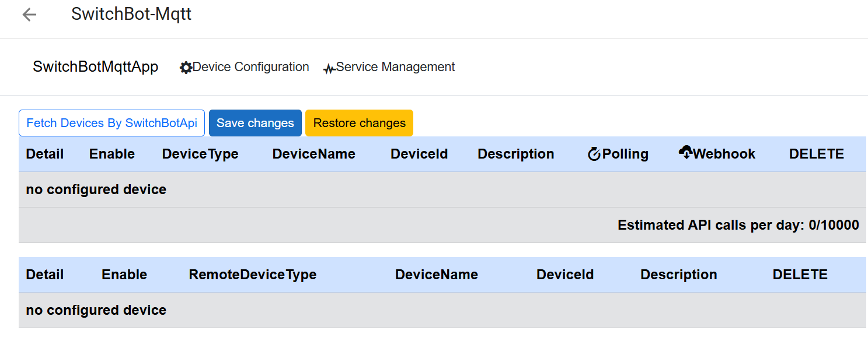868x348 pixels.
Task: Click the Estimated API calls per day text
Action: click(738, 225)
